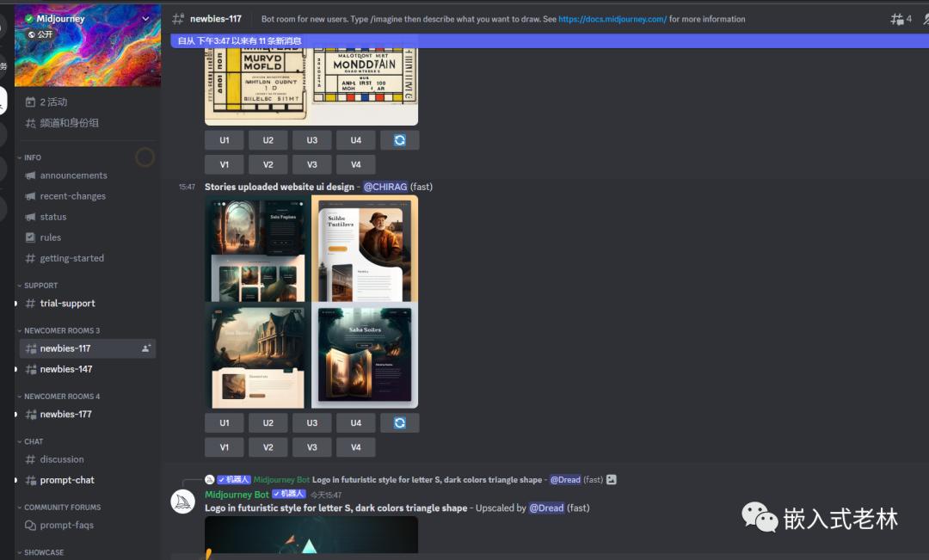Image resolution: width=929 pixels, height=560 pixels.
Task: Click U2 under the MONDDTAIN ticket image
Action: tap(268, 140)
